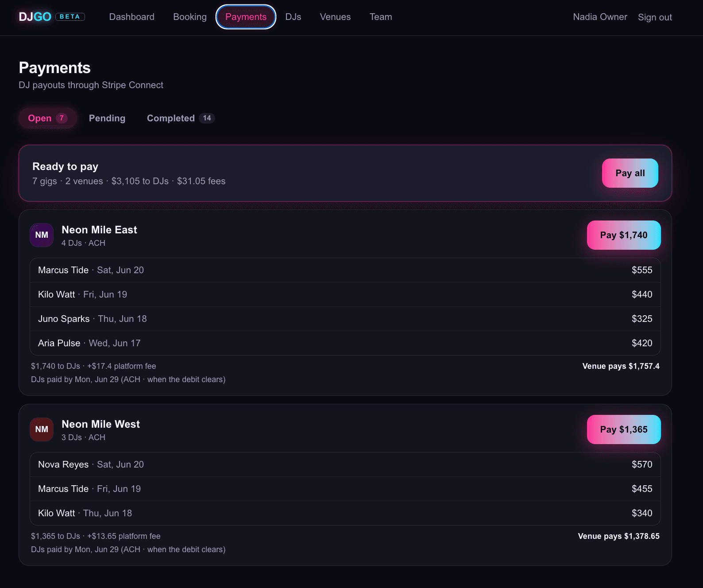Select the Juno Sparks gig row
Image resolution: width=703 pixels, height=588 pixels.
pyautogui.click(x=345, y=319)
